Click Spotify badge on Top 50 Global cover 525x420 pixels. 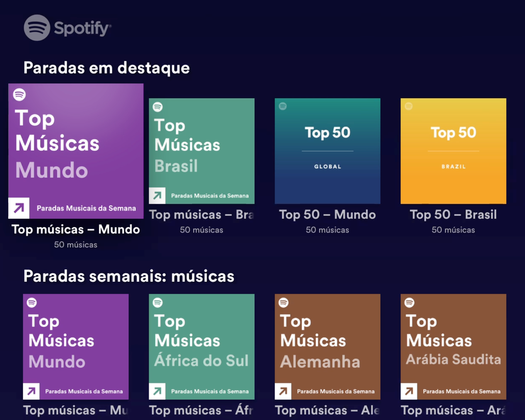(x=283, y=107)
